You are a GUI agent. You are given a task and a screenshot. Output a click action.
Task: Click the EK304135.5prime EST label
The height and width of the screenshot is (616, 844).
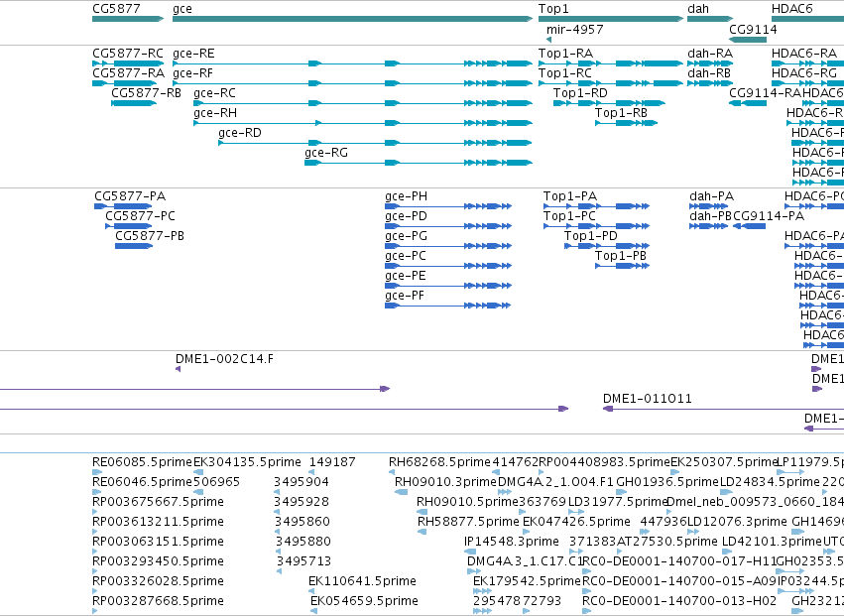pos(247,462)
